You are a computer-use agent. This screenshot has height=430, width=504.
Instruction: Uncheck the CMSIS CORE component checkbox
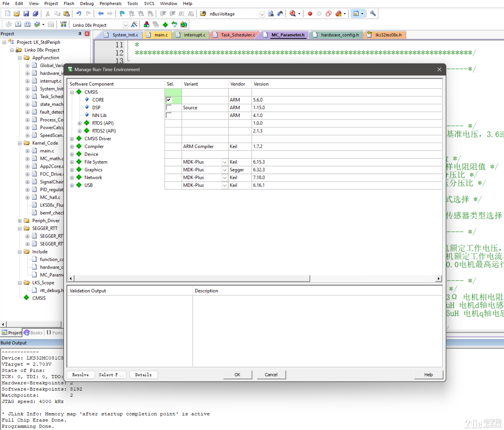[x=169, y=100]
